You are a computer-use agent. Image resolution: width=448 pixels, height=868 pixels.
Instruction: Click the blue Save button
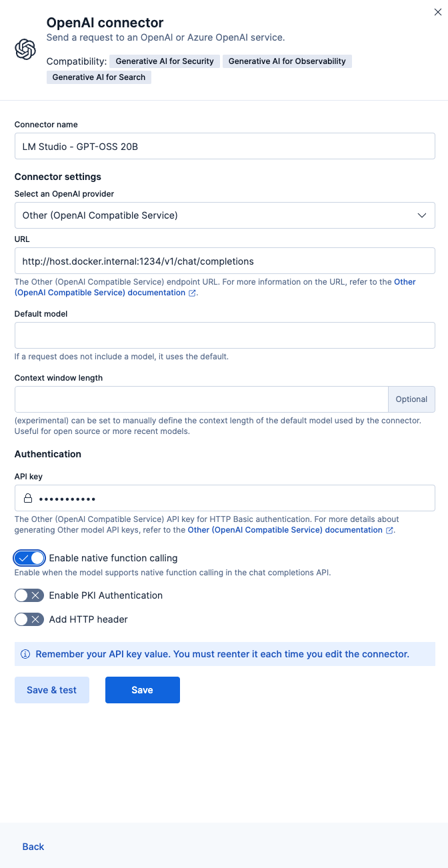[x=143, y=690]
